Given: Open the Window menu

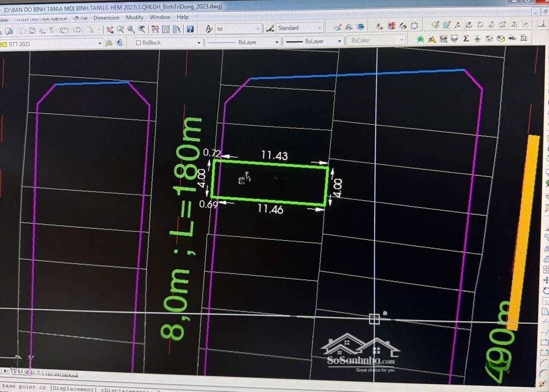Looking at the screenshot, I should pyautogui.click(x=160, y=17).
